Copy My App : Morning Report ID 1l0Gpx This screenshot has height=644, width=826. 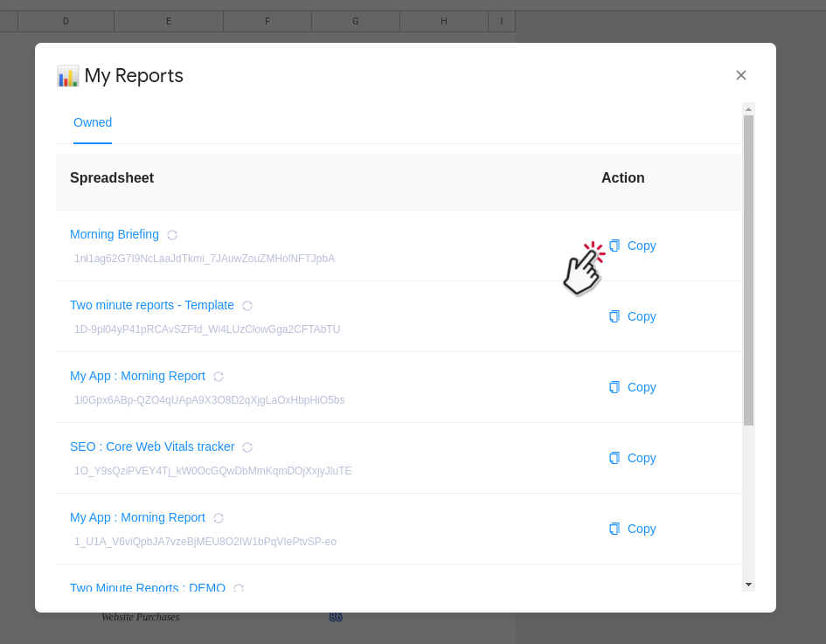[x=632, y=388]
